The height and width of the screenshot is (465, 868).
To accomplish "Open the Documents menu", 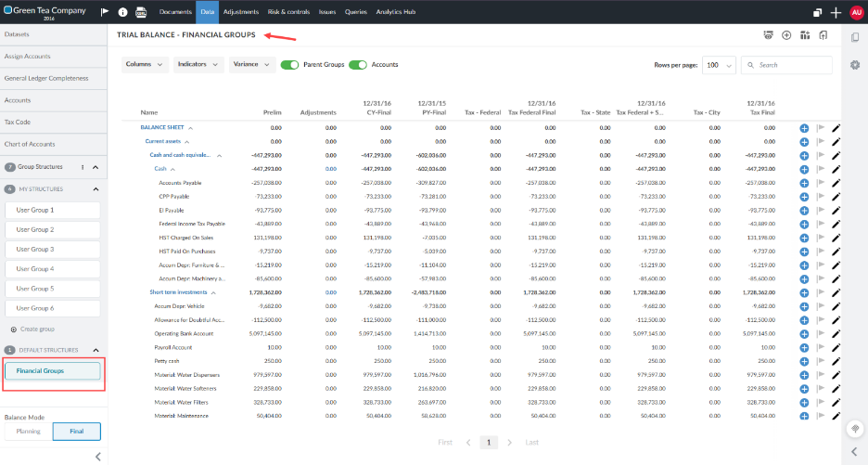I will 175,12.
